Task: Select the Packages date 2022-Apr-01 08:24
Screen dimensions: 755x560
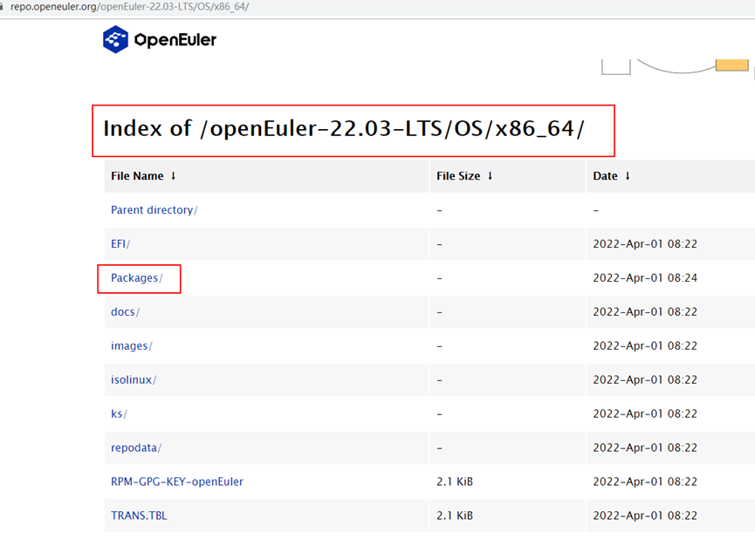Action: pyautogui.click(x=645, y=278)
